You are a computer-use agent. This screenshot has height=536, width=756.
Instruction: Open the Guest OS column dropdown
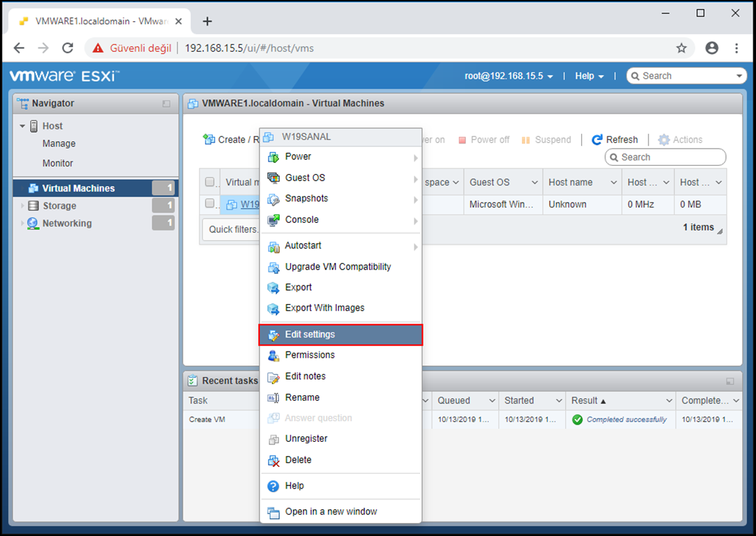[534, 182]
